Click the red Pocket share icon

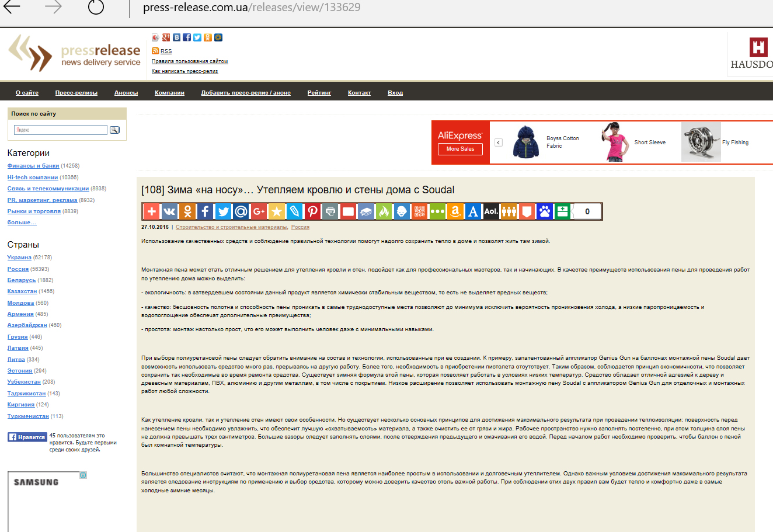pyautogui.click(x=527, y=211)
